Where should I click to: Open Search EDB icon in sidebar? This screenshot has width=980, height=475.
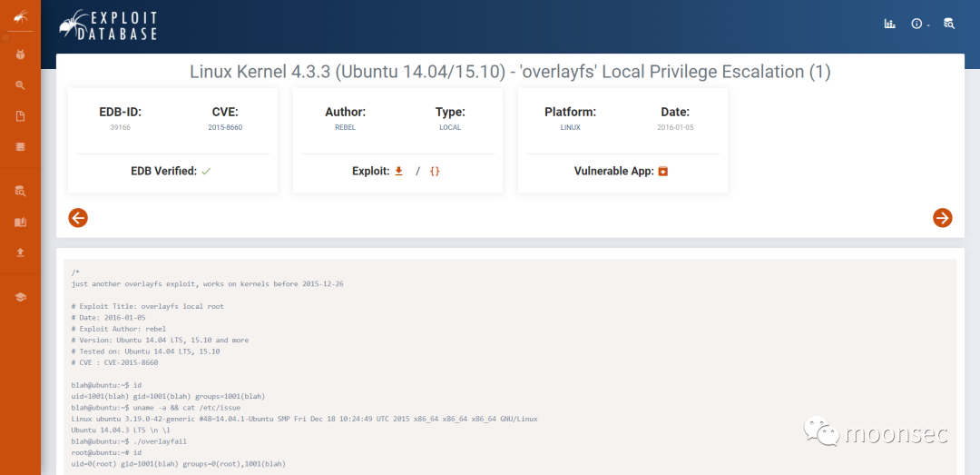click(x=20, y=191)
